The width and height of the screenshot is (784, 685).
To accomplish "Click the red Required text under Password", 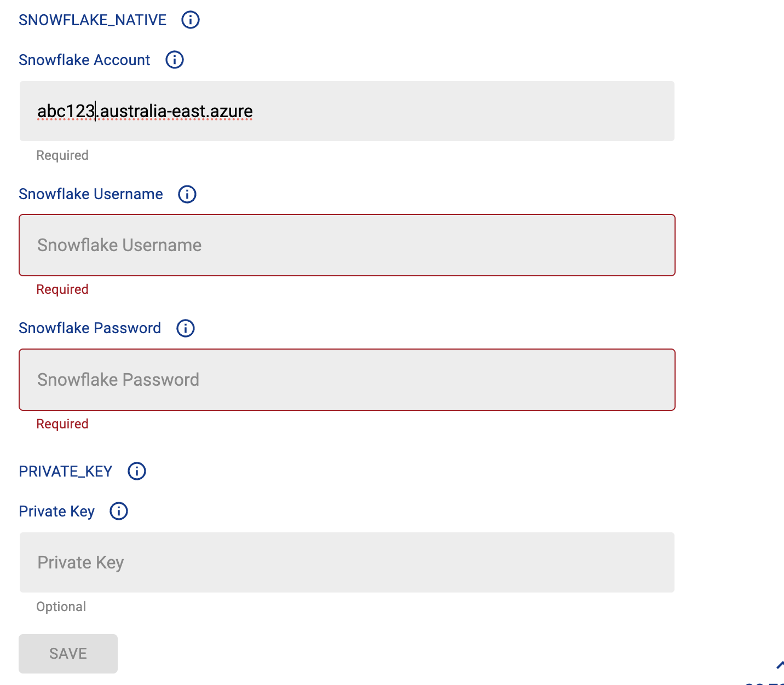I will pos(62,424).
